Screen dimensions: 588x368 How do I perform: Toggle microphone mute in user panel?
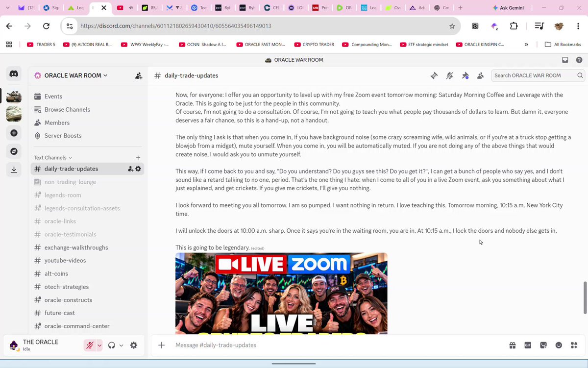point(90,345)
